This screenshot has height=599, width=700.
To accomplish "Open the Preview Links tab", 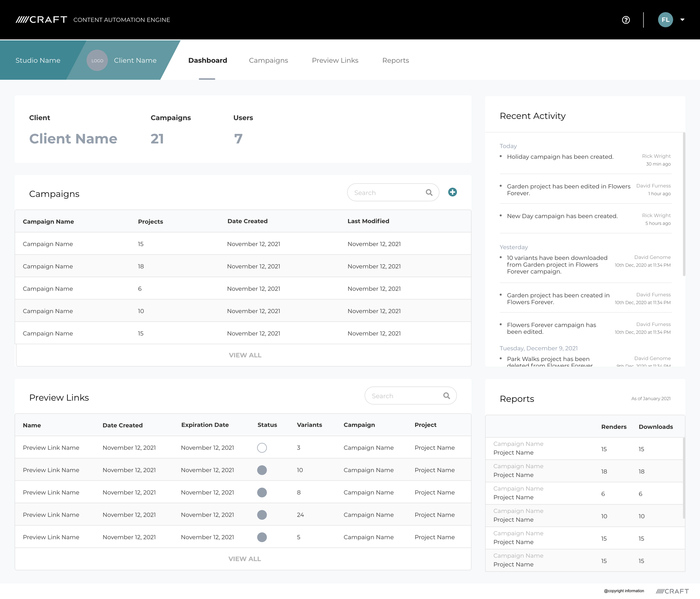I will (x=335, y=60).
